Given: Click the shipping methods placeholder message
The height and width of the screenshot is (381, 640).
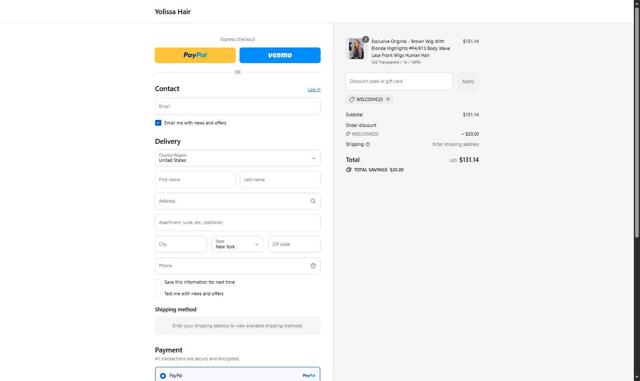Looking at the screenshot, I should coord(238,326).
